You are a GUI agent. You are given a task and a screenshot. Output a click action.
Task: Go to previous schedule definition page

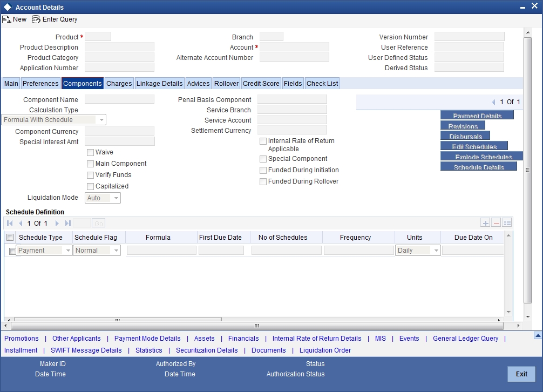click(21, 224)
